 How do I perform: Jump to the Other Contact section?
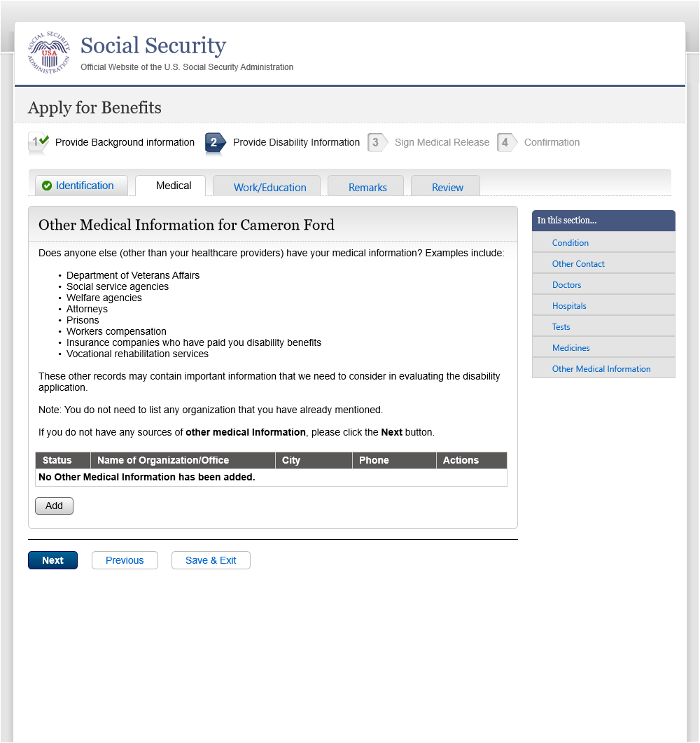578,264
